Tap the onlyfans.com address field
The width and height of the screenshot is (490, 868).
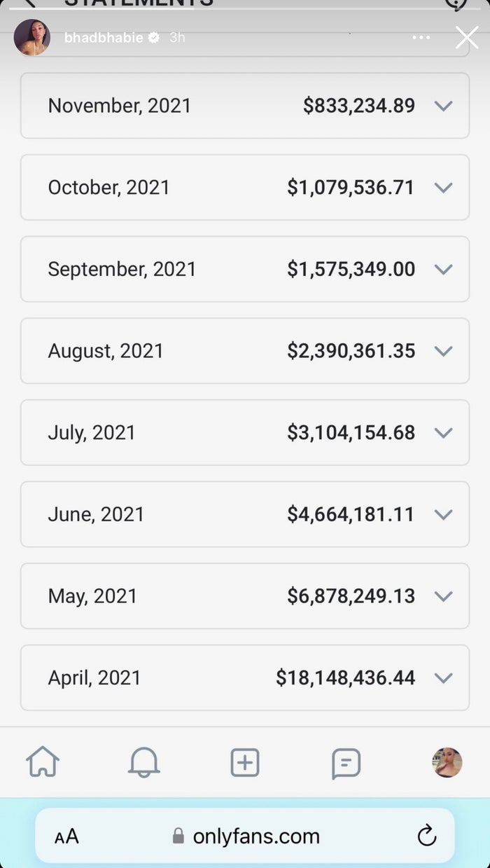point(255,836)
